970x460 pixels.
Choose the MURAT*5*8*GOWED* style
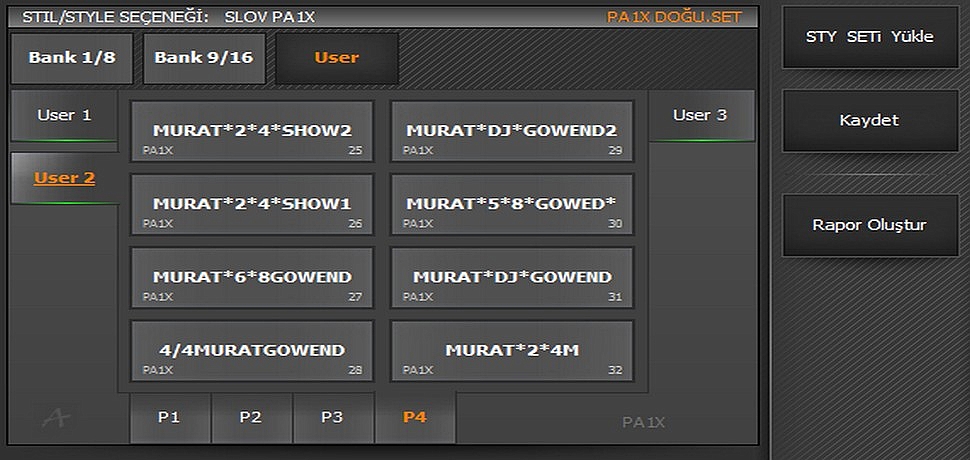pyautogui.click(x=511, y=205)
